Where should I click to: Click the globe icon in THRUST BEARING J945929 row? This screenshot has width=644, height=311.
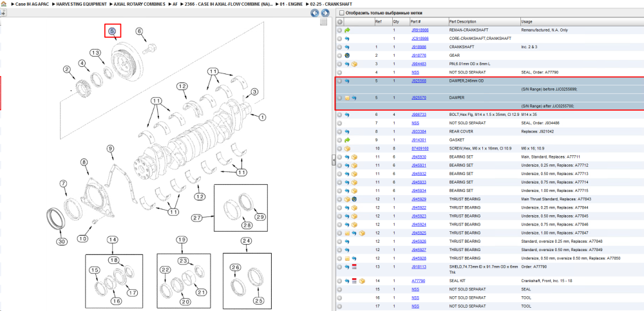[354, 199]
